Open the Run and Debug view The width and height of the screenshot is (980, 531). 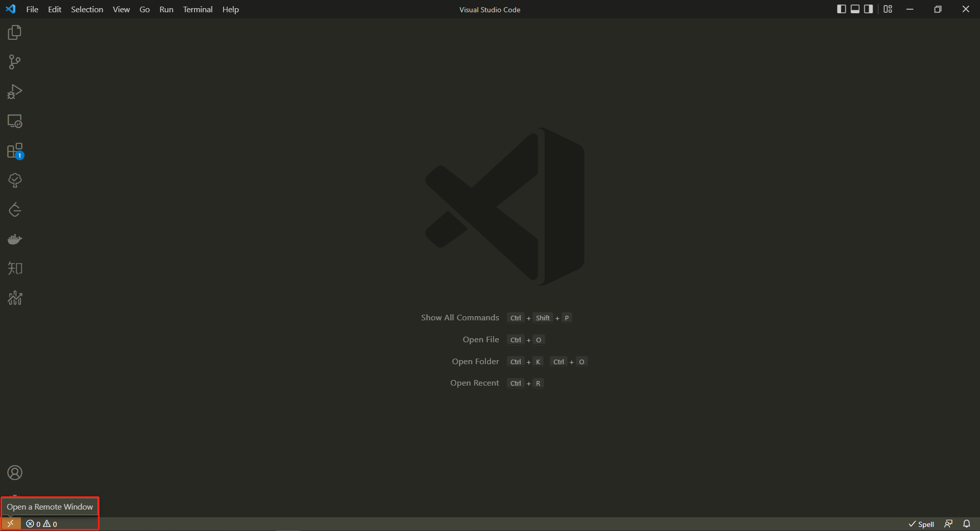pyautogui.click(x=15, y=92)
